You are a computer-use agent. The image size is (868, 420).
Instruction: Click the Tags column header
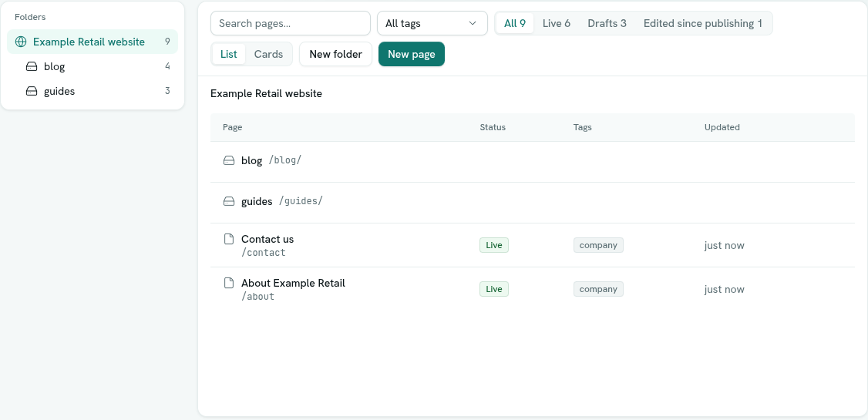582,127
